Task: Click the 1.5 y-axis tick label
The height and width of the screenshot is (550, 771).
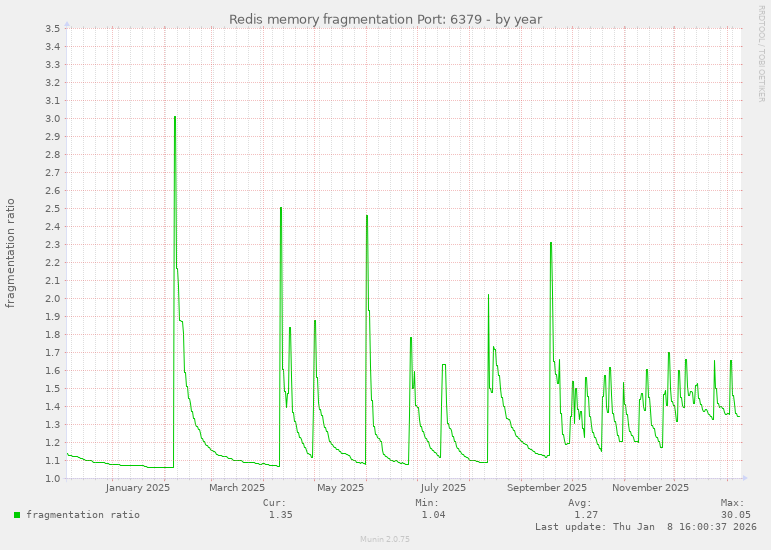Action: point(53,388)
